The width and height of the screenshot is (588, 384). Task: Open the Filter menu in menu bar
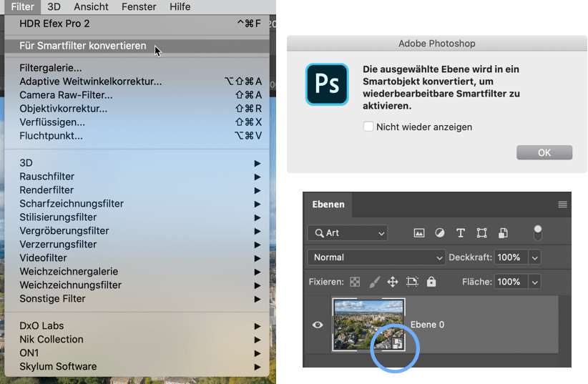point(22,6)
